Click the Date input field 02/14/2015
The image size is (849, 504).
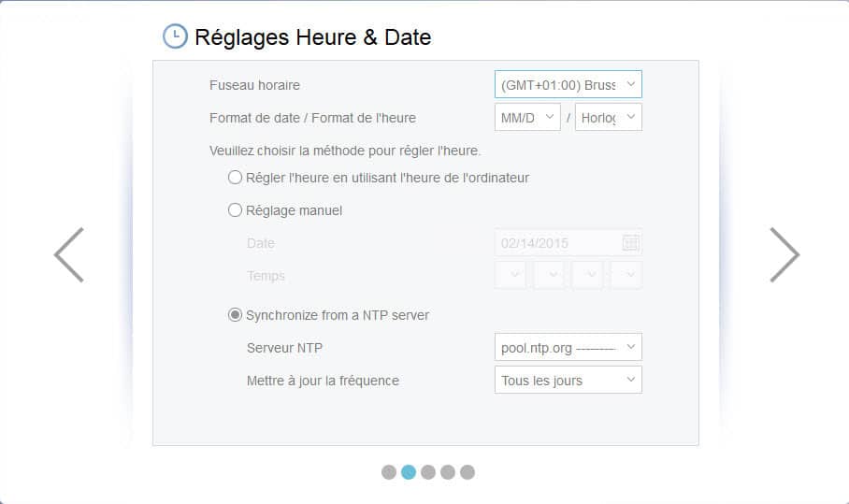coord(568,243)
